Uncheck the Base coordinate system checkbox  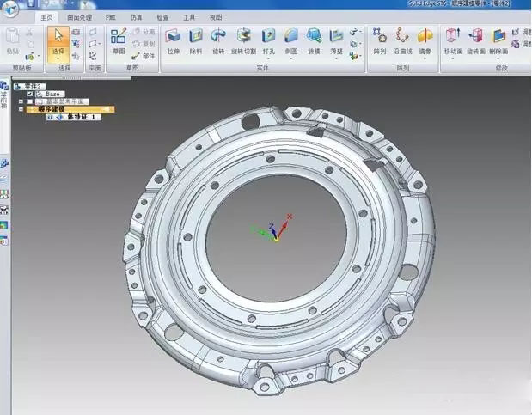30,94
